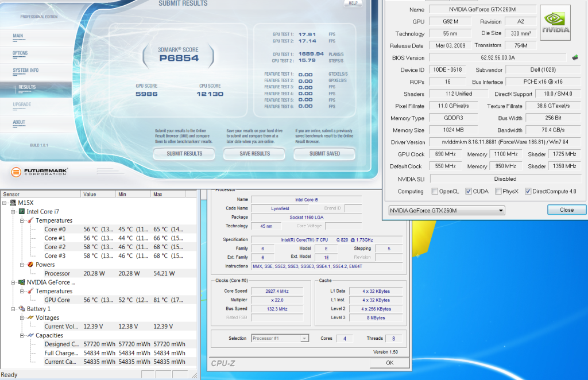This screenshot has height=380, width=588.
Task: Open the SYSTEM INFO section in 3DMark
Action: click(25, 71)
